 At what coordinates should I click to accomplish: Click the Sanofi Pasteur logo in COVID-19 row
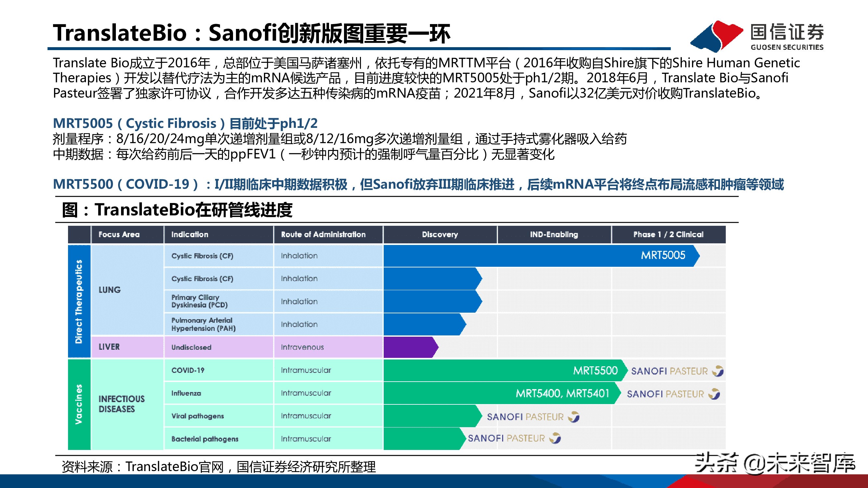point(677,371)
